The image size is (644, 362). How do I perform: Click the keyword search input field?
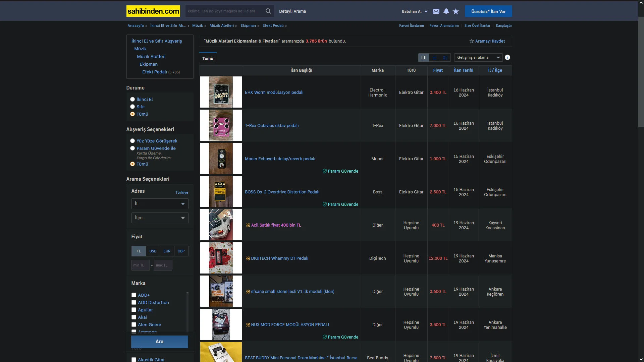tap(225, 11)
